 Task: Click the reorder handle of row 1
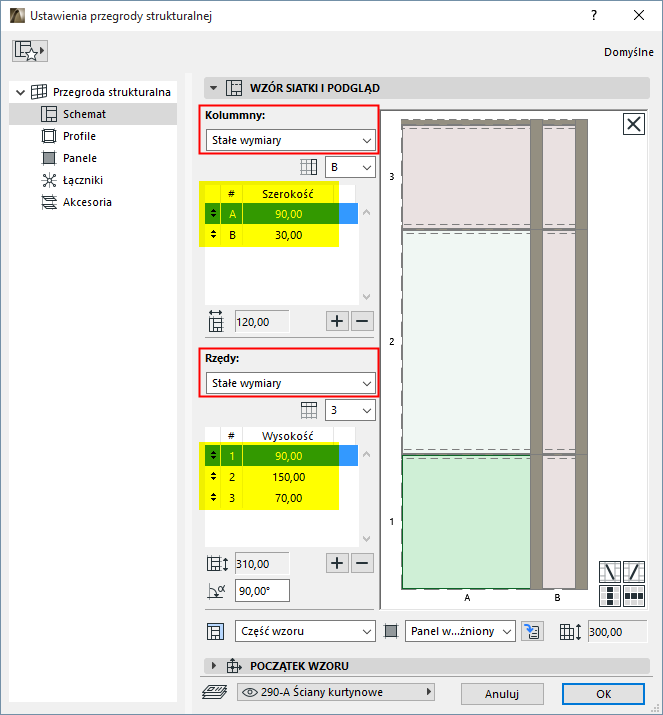click(213, 456)
